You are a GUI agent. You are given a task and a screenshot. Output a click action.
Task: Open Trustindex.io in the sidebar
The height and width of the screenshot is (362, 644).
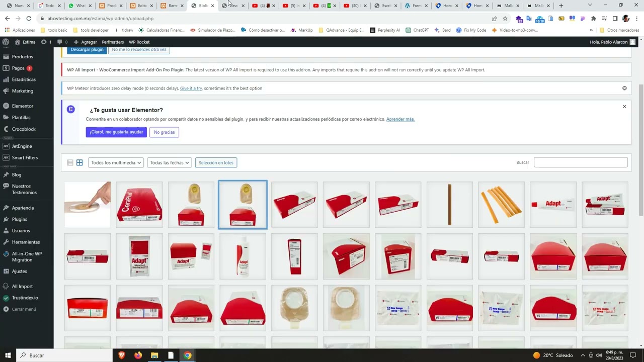(25, 298)
